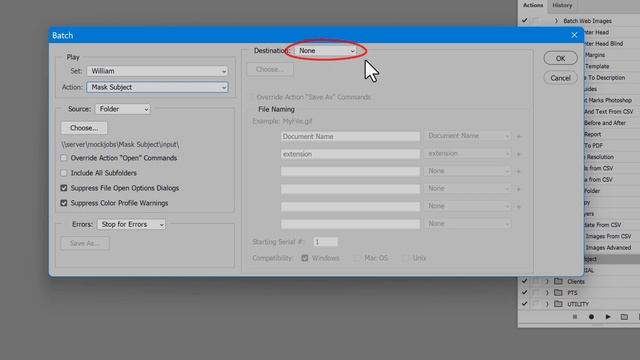Switch to the History panel tab
Image resolution: width=640 pixels, height=360 pixels.
point(562,5)
